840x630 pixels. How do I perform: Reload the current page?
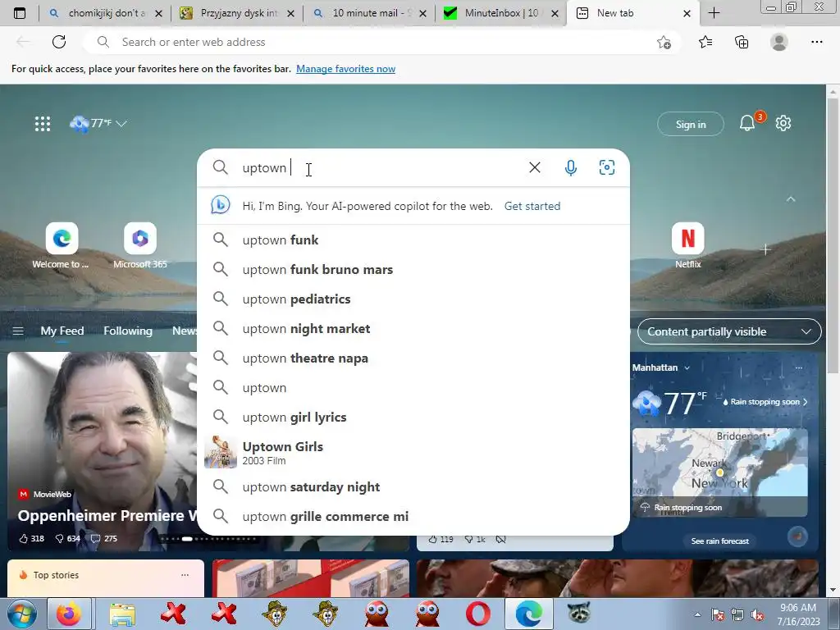click(x=59, y=42)
